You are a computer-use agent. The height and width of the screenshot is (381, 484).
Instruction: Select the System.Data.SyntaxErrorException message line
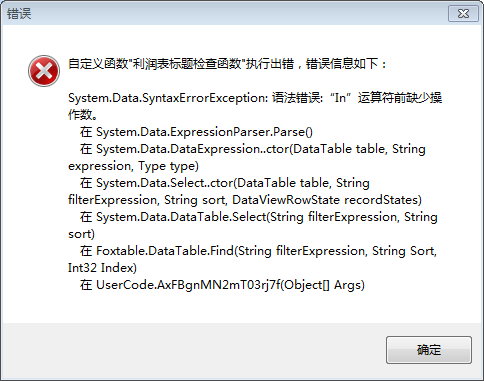255,98
